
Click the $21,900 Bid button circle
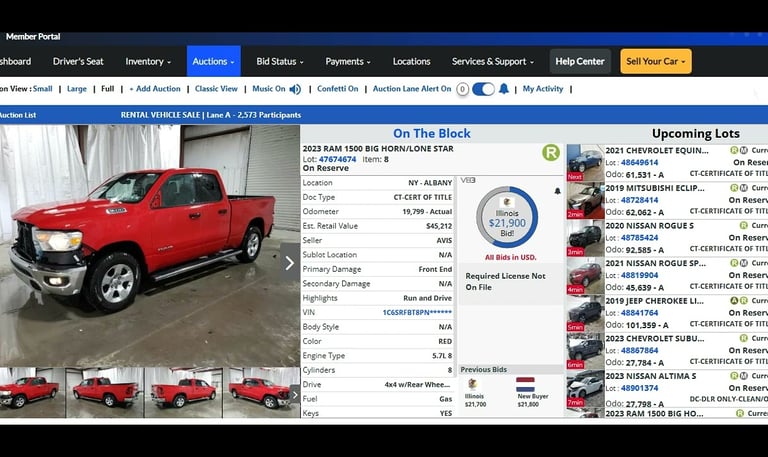(x=507, y=217)
